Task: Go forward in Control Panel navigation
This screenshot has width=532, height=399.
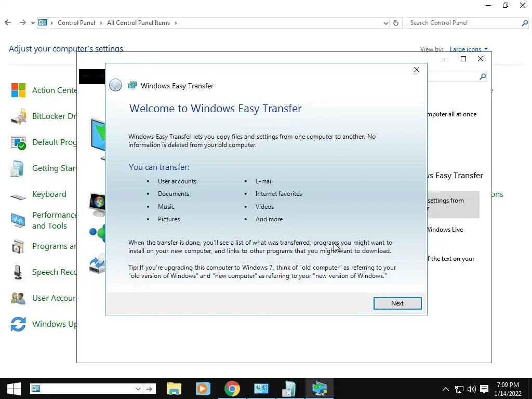Action: pos(22,22)
